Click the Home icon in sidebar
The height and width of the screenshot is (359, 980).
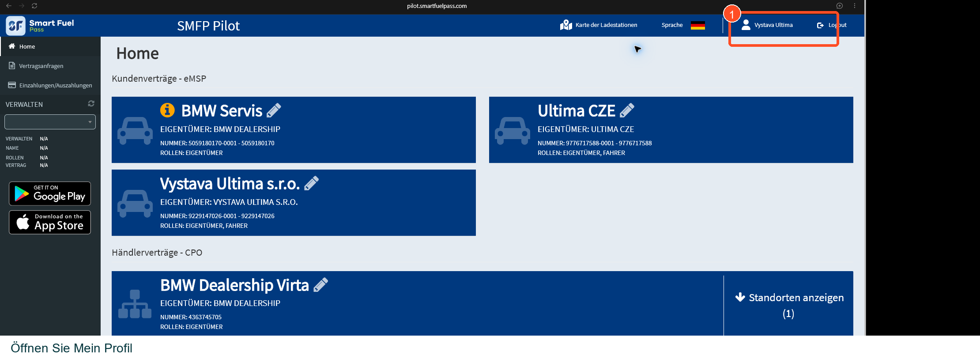coord(12,46)
